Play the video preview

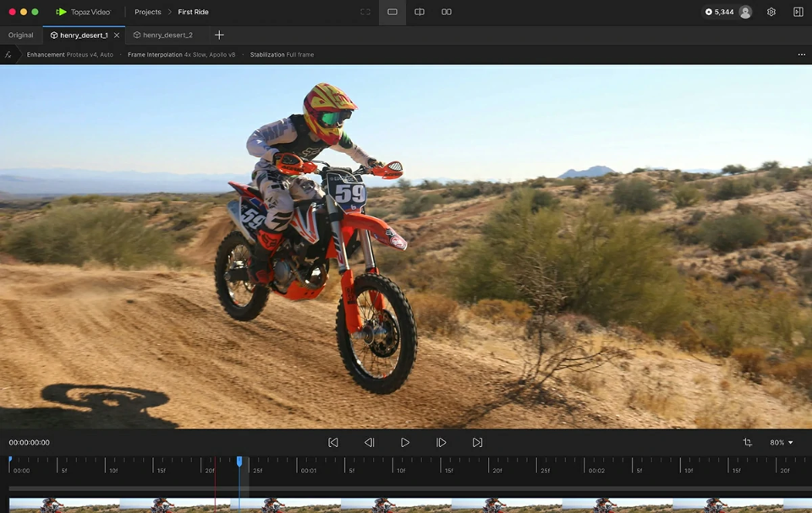click(405, 443)
